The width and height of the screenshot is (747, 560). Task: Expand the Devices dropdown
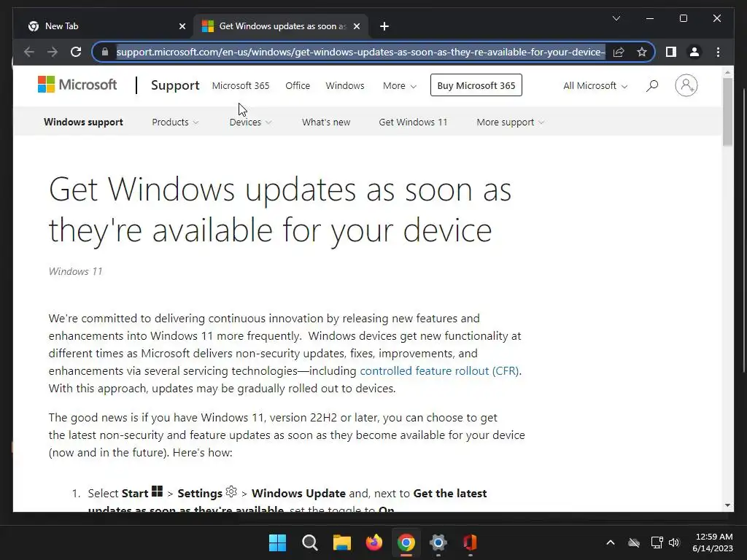(250, 122)
